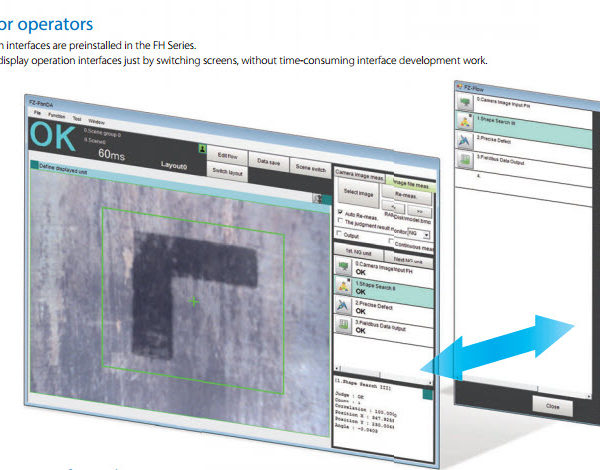
Task: Click Camera Image Input icon in FZ-PanDA flow
Action: [x=343, y=266]
